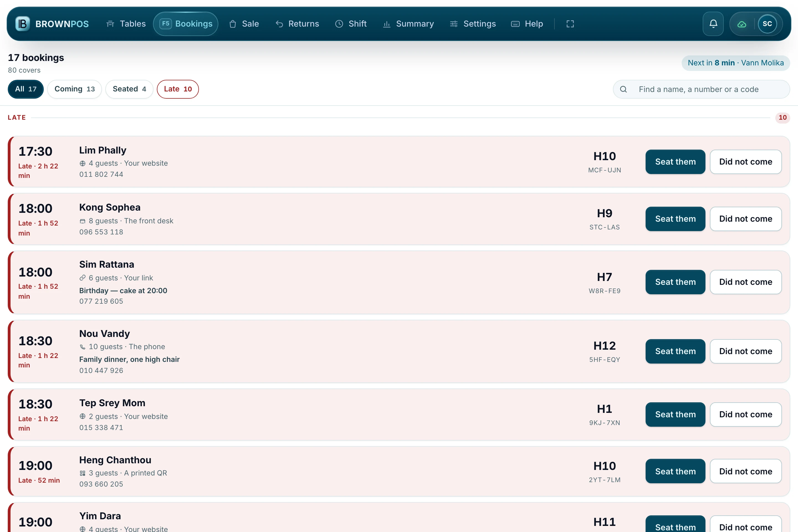Viewport: 798px width, 532px height.
Task: Seat Sim Rattana's party
Action: 675,282
